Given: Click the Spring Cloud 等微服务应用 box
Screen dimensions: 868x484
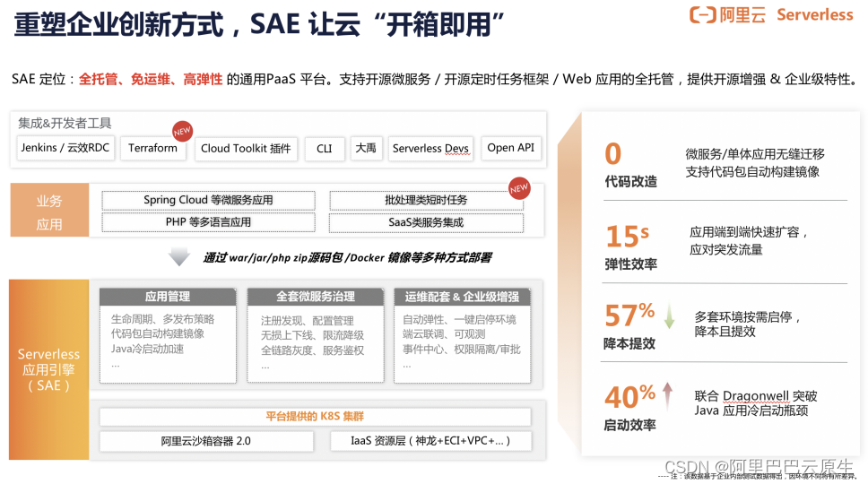Looking at the screenshot, I should tap(208, 200).
